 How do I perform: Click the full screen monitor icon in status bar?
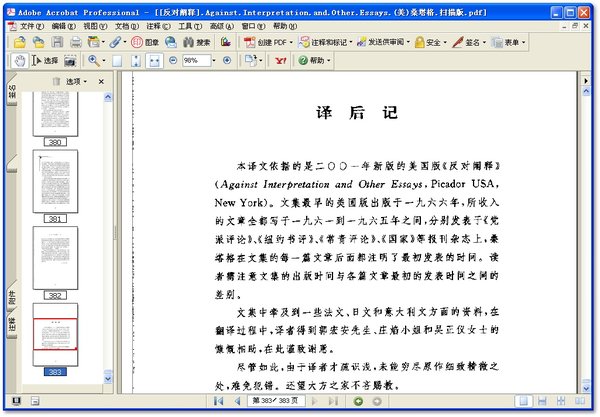tap(16, 401)
